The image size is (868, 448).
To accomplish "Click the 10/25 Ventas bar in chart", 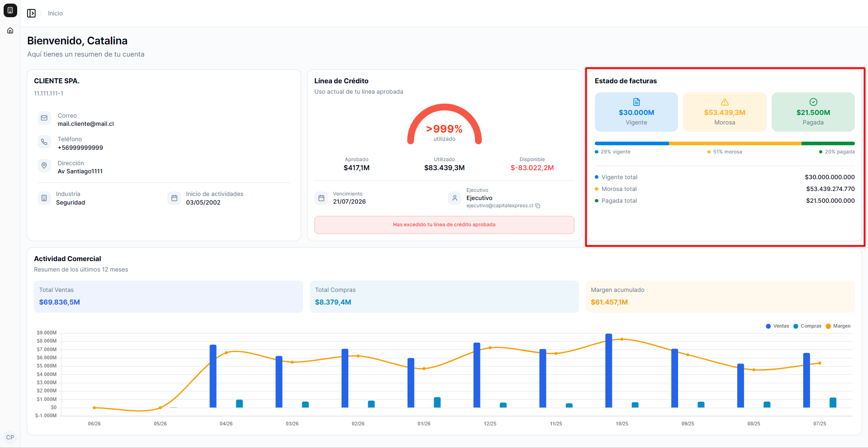I will point(609,371).
